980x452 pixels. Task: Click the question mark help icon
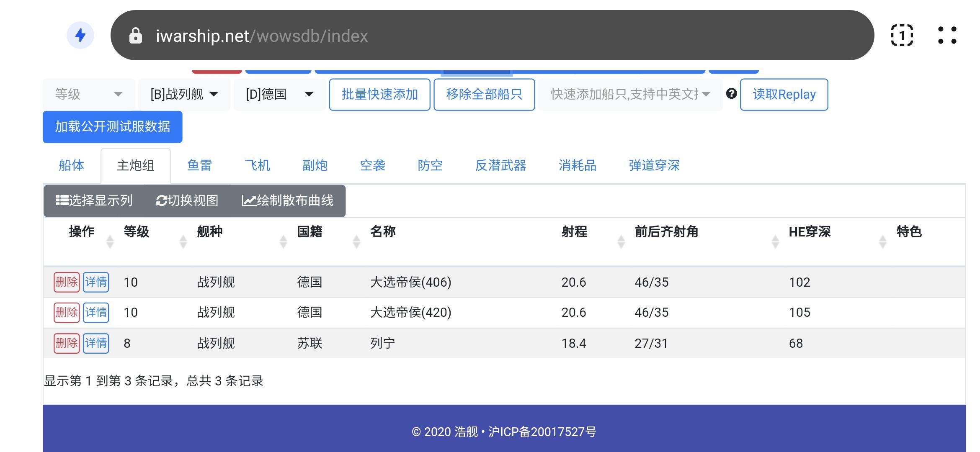[x=731, y=94]
